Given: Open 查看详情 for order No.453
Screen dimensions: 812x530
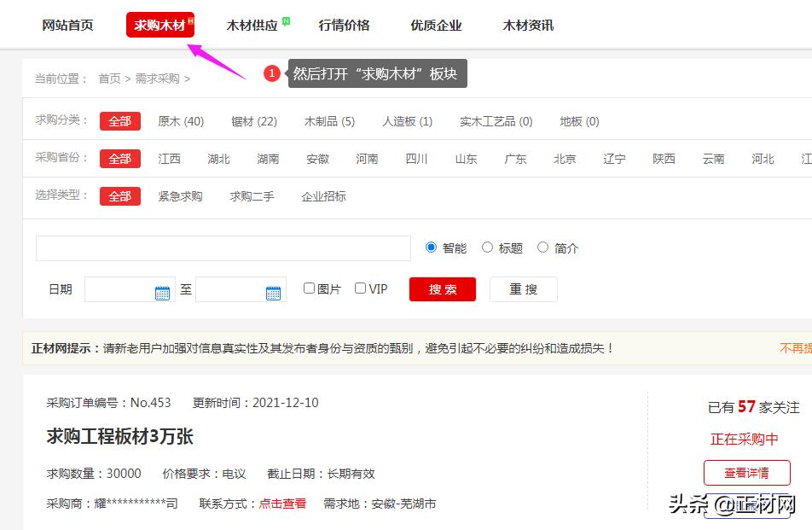Looking at the screenshot, I should pyautogui.click(x=748, y=473).
